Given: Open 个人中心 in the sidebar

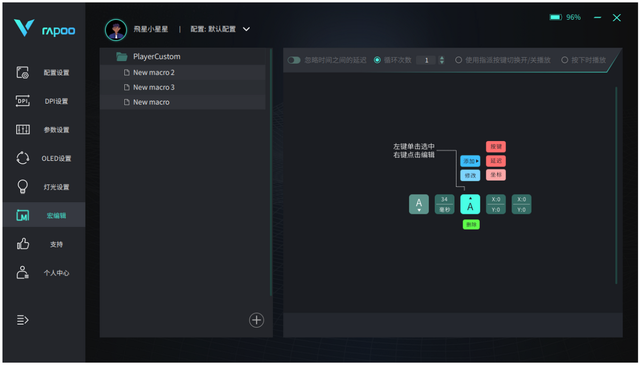Looking at the screenshot, I should [x=44, y=273].
